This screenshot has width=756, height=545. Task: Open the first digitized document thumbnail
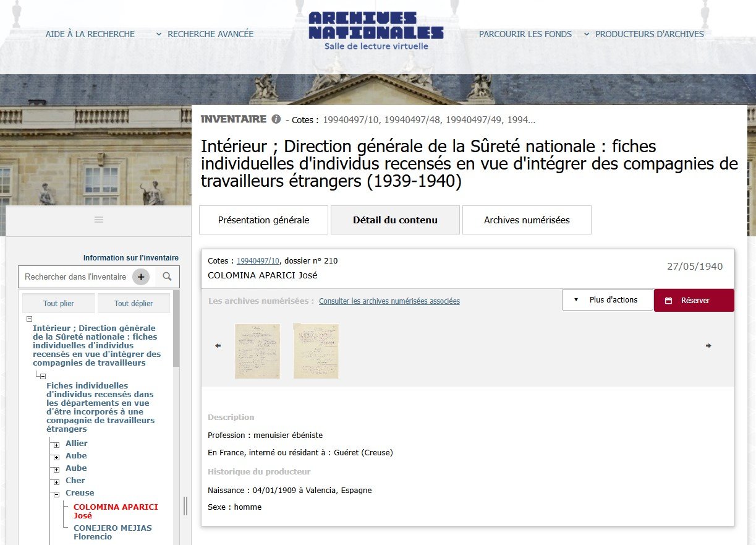(257, 351)
